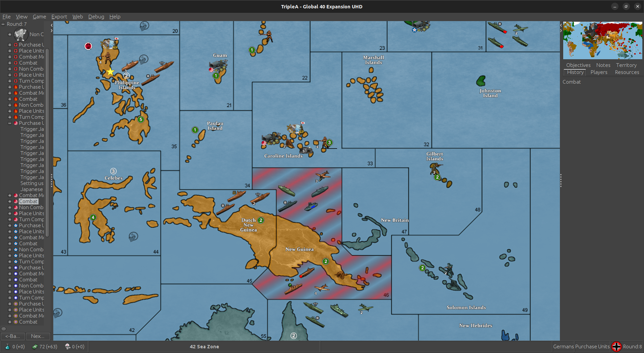Select the skull suicide tokens icon in status bar
644x353 pixels.
coord(67,347)
